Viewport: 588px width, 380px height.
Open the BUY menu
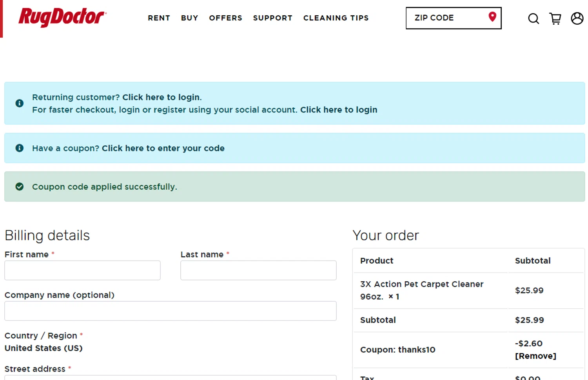(189, 18)
